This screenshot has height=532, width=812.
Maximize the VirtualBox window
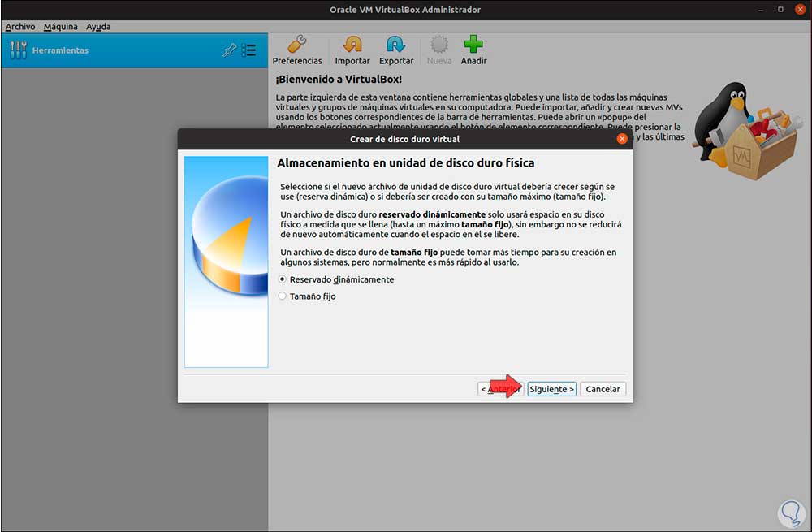780,10
